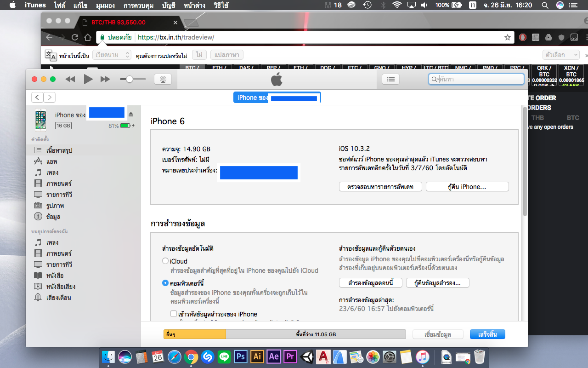Click the blue เสร็จสิ้น button
588x368 pixels.
tap(487, 334)
